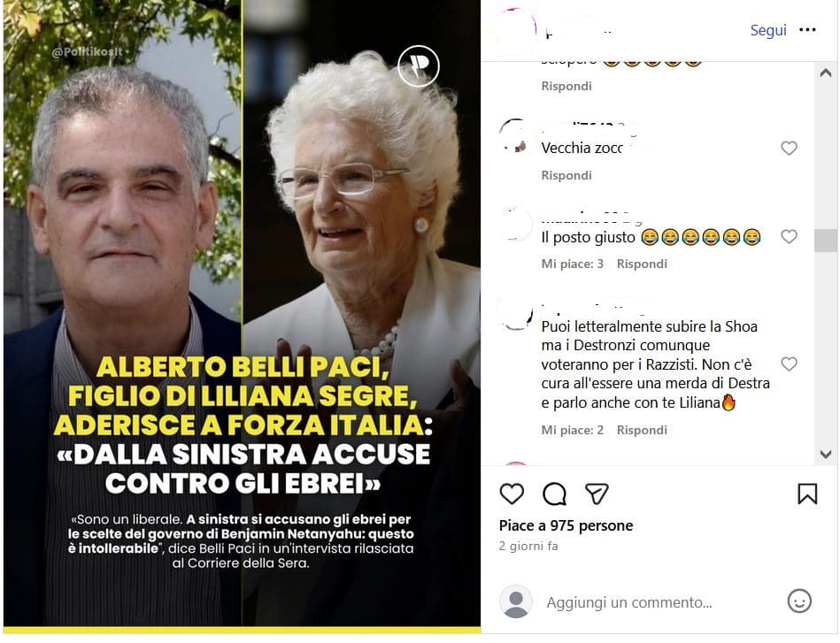Open the comment bubble icon
The image size is (840, 643).
(554, 494)
